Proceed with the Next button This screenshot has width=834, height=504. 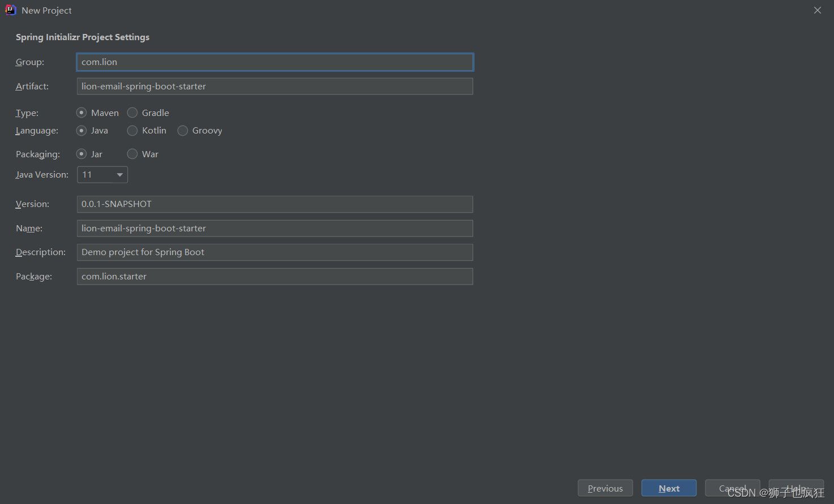(x=669, y=488)
